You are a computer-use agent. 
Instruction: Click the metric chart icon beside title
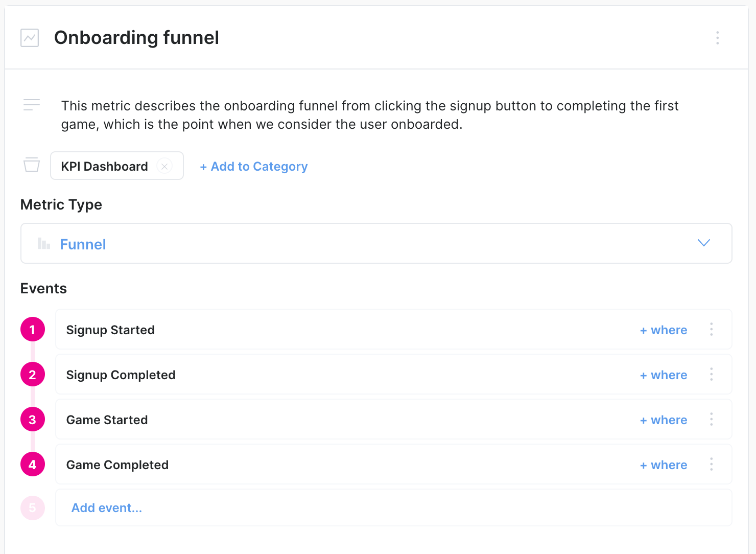[30, 38]
